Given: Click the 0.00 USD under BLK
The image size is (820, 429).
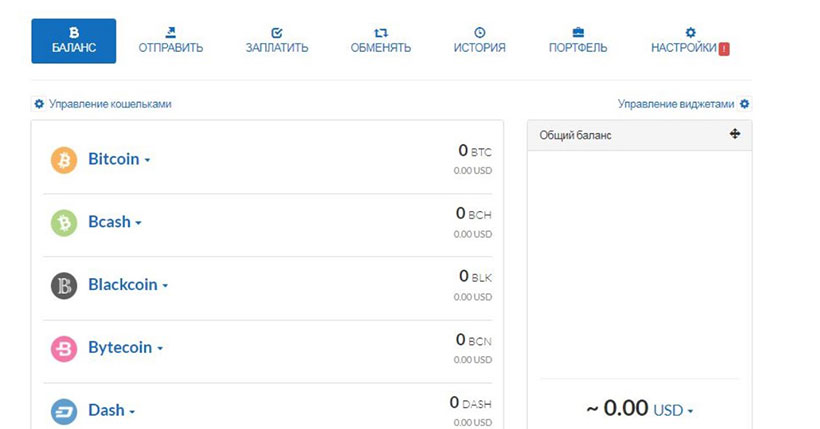Looking at the screenshot, I should 473,297.
